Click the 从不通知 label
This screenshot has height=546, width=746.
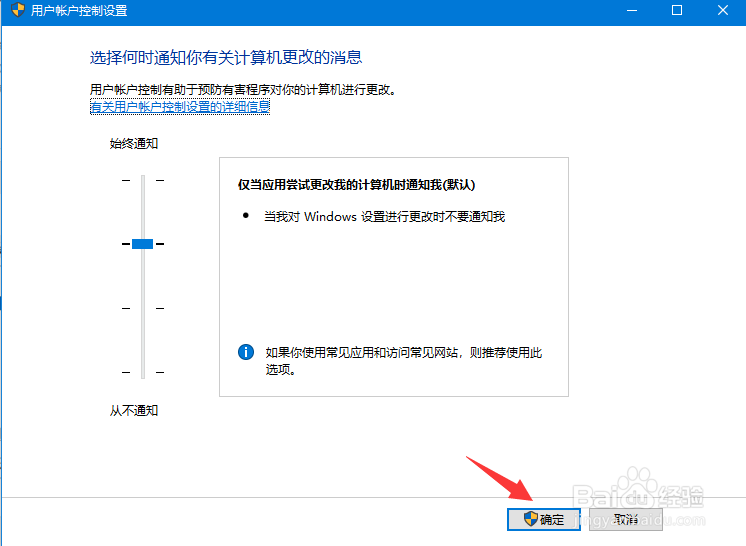click(x=134, y=410)
